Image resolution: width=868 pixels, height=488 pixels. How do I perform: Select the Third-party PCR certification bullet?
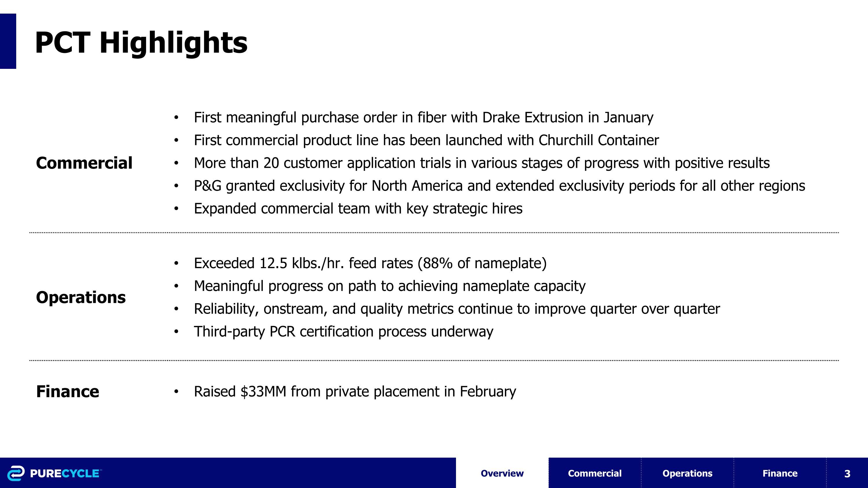tap(343, 332)
